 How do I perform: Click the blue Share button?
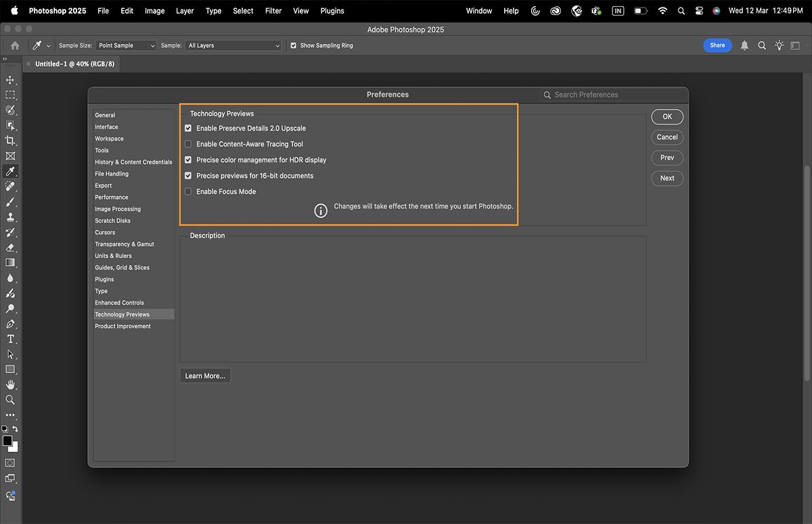718,45
